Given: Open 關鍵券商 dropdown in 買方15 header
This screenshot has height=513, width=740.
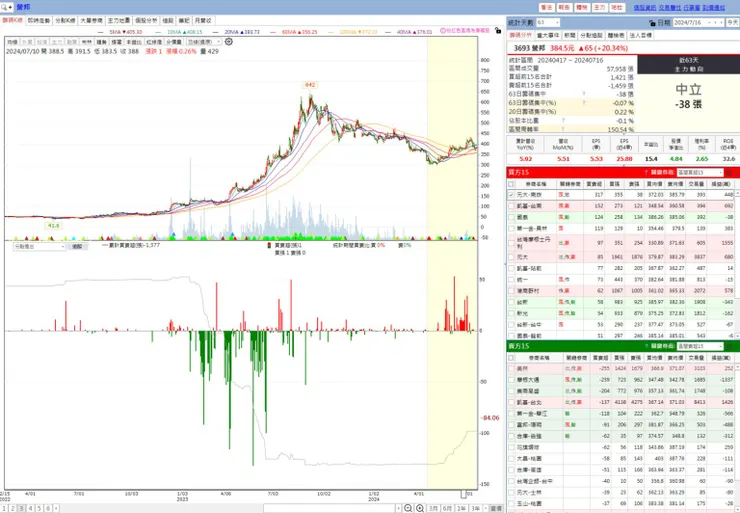Looking at the screenshot, I should coord(700,173).
